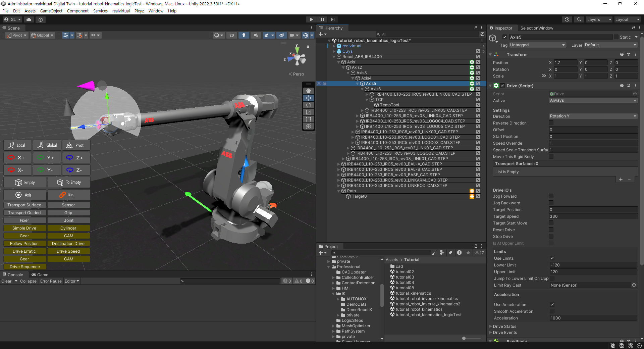Click the To Empty button
The width and height of the screenshot is (644, 349).
[x=69, y=183]
